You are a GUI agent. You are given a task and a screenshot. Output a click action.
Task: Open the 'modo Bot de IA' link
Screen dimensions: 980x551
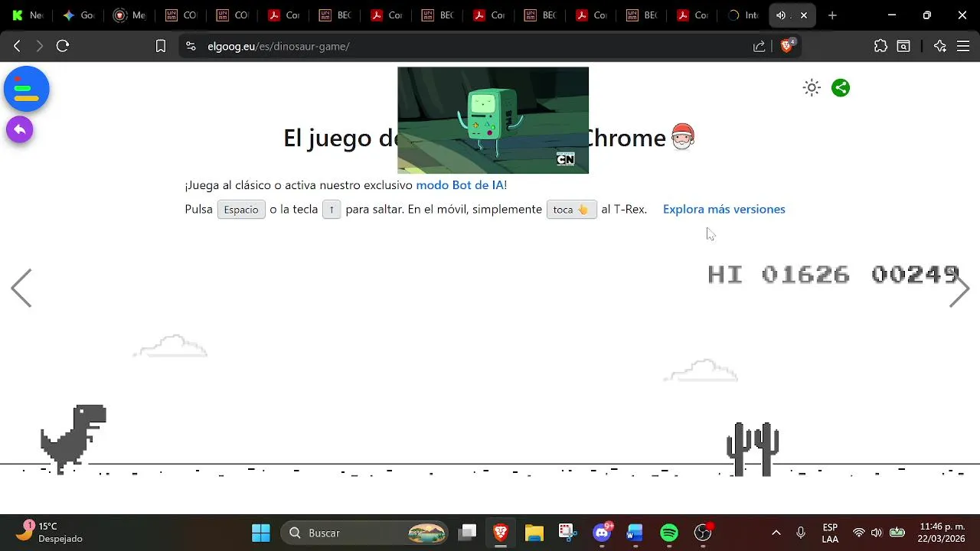point(459,185)
